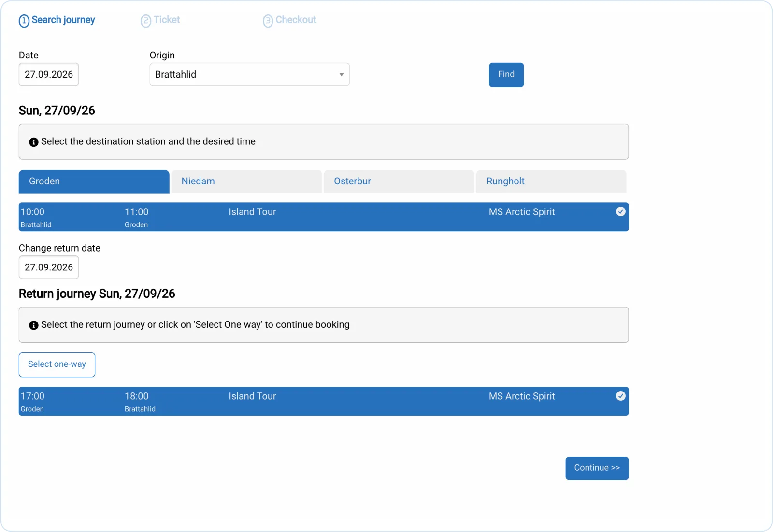773x532 pixels.
Task: Select the 10:00 Brattahlid departure time
Action: click(32, 212)
